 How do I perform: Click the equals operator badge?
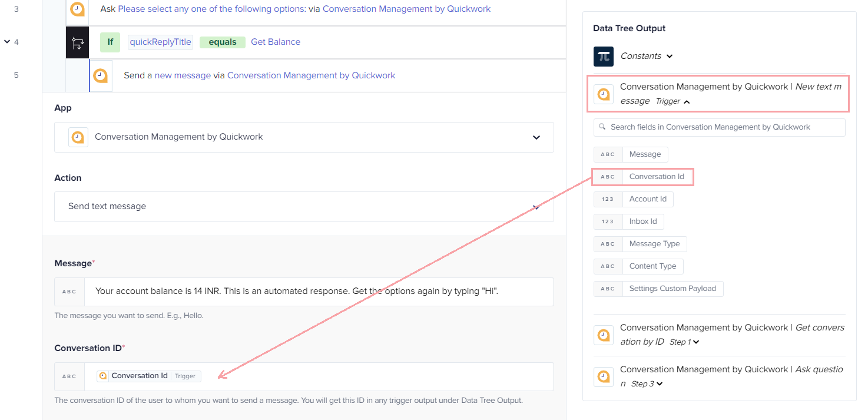[x=223, y=42]
